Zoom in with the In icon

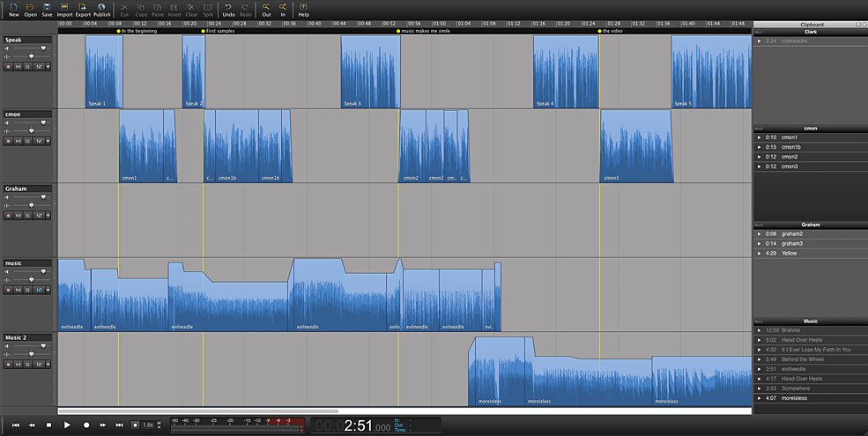[283, 7]
